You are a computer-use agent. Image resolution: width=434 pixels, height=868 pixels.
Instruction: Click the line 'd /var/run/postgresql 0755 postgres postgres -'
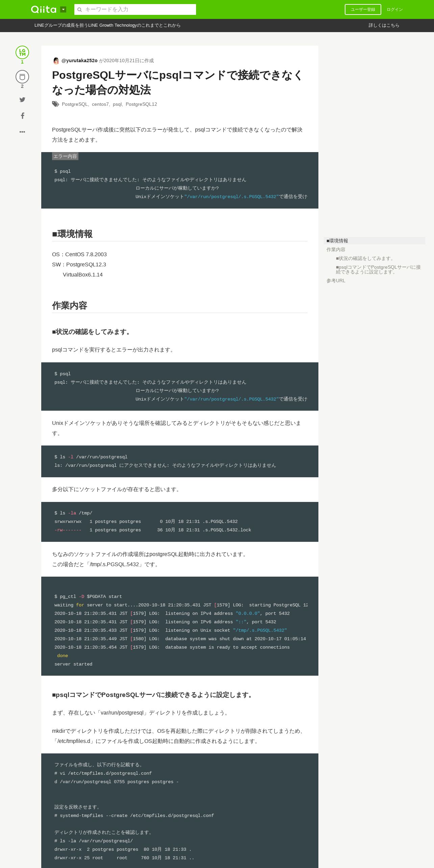117,782
